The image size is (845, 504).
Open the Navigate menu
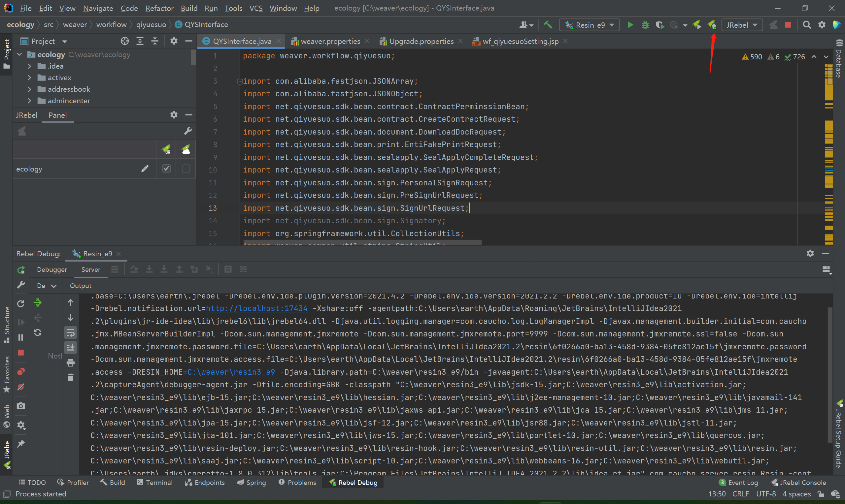tap(98, 8)
